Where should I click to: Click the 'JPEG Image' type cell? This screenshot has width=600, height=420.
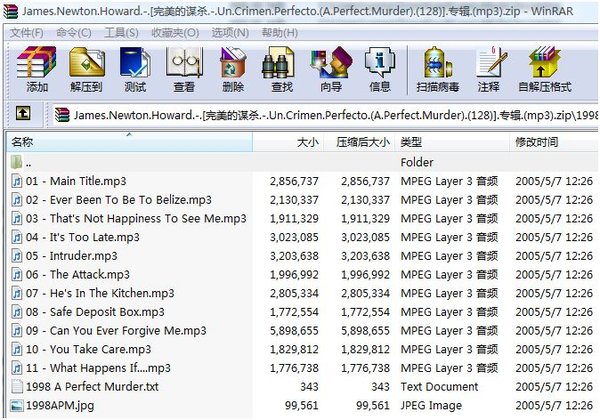431,405
